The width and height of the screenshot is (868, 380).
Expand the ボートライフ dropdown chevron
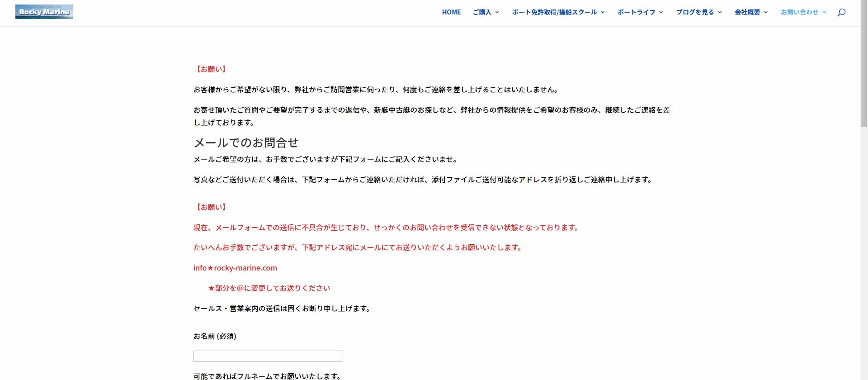pyautogui.click(x=661, y=12)
